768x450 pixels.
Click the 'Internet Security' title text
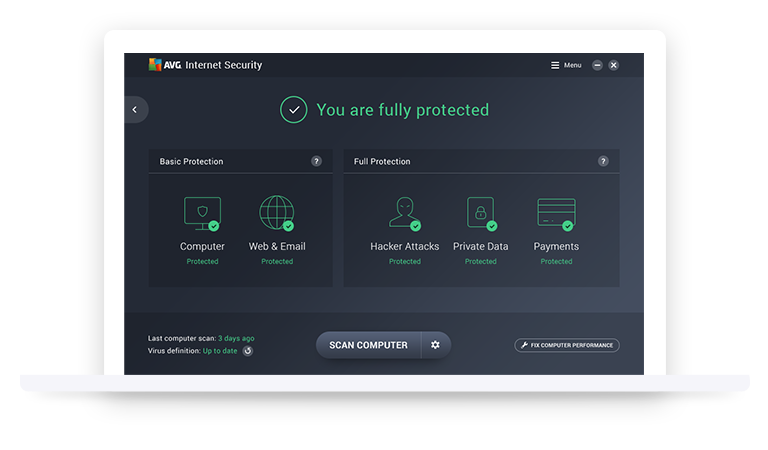[224, 65]
